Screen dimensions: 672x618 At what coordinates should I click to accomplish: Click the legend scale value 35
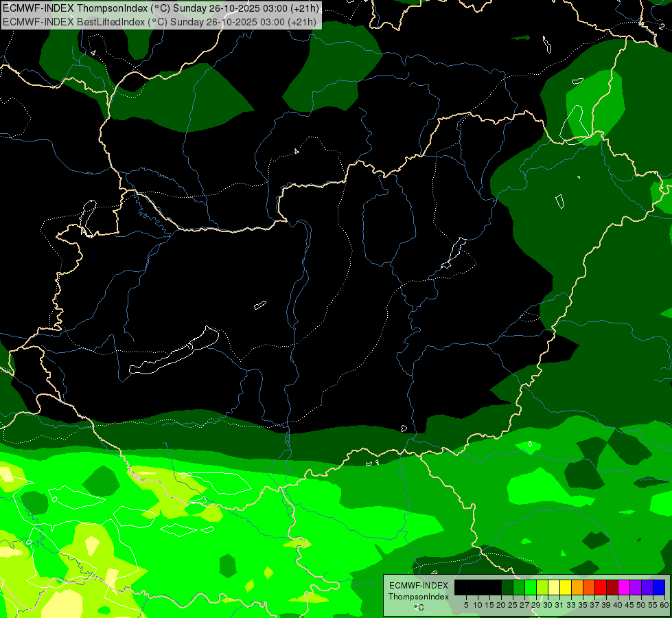583,605
